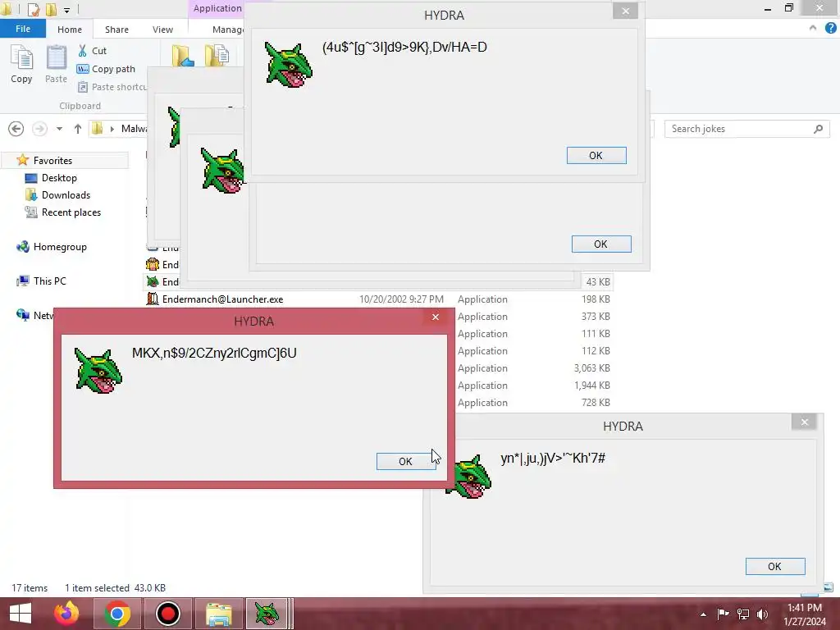Expand the address bar path chevron
Viewport: 840px width, 630px height.
(x=112, y=129)
